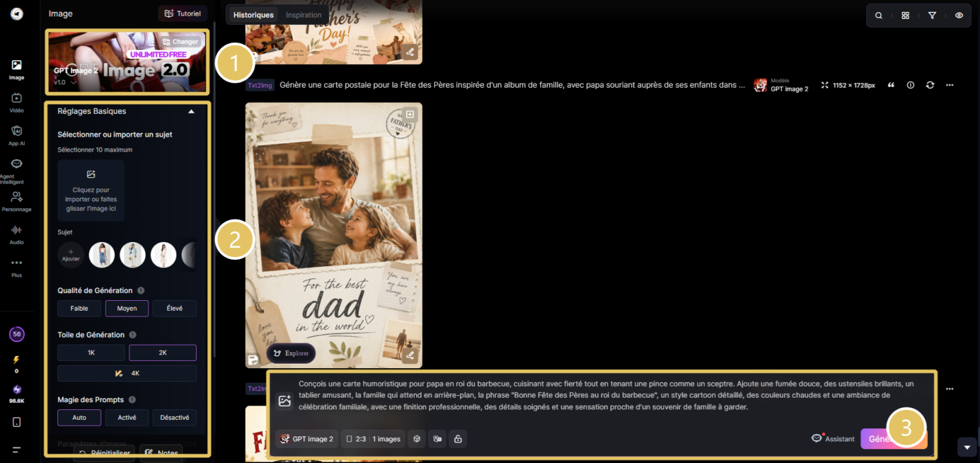The width and height of the screenshot is (980, 463).
Task: Click the translate icon in prompt toolbar
Action: coord(437,439)
